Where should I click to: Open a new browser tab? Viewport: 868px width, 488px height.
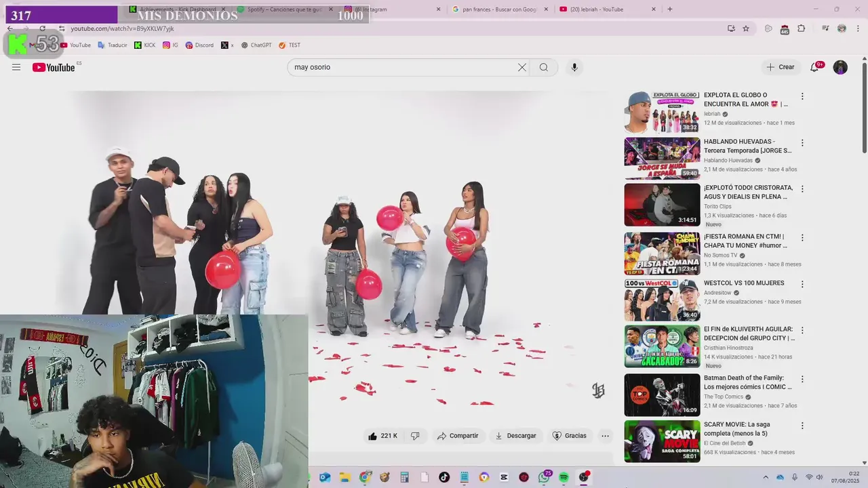click(x=670, y=9)
